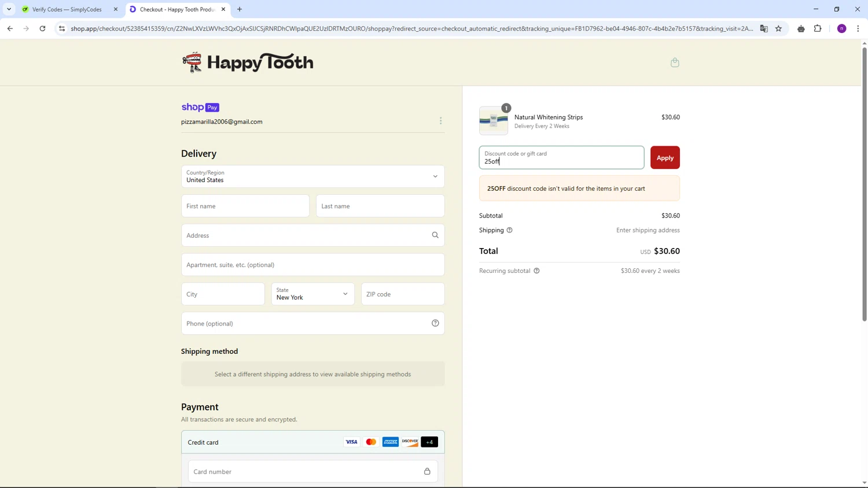The height and width of the screenshot is (488, 868).
Task: Click the First name field
Action: [x=245, y=206]
